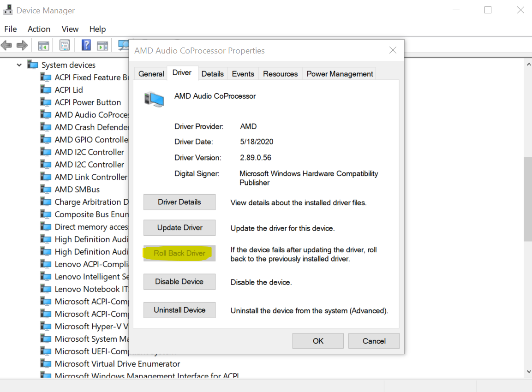
Task: Click AMD Audio CoProcessor device icon in dialog
Action: [x=155, y=99]
